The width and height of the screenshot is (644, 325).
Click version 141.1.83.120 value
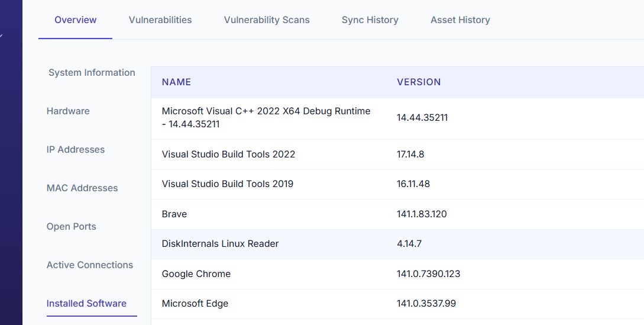tap(422, 214)
